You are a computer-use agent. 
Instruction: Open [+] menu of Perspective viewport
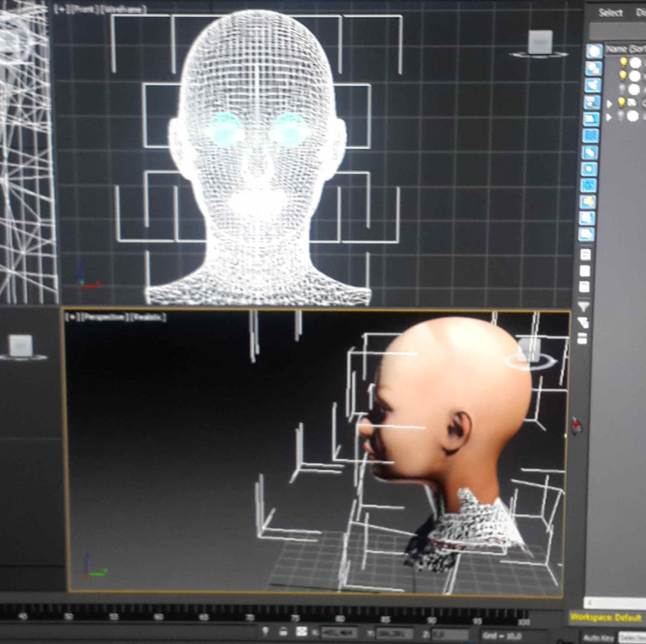click(x=73, y=317)
